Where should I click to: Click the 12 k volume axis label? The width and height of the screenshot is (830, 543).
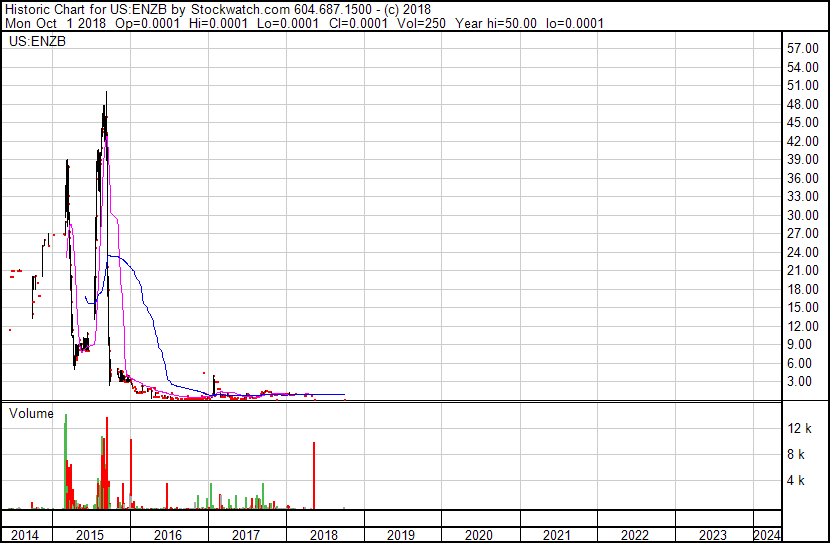799,429
